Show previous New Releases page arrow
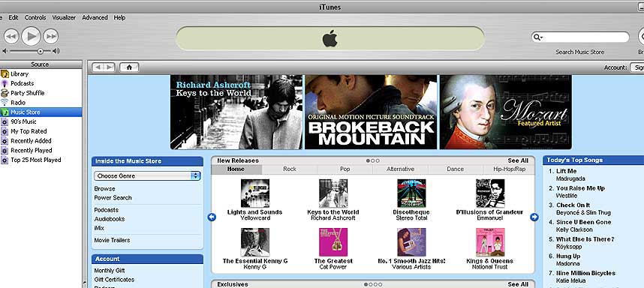This screenshot has width=644, height=288. point(212,217)
